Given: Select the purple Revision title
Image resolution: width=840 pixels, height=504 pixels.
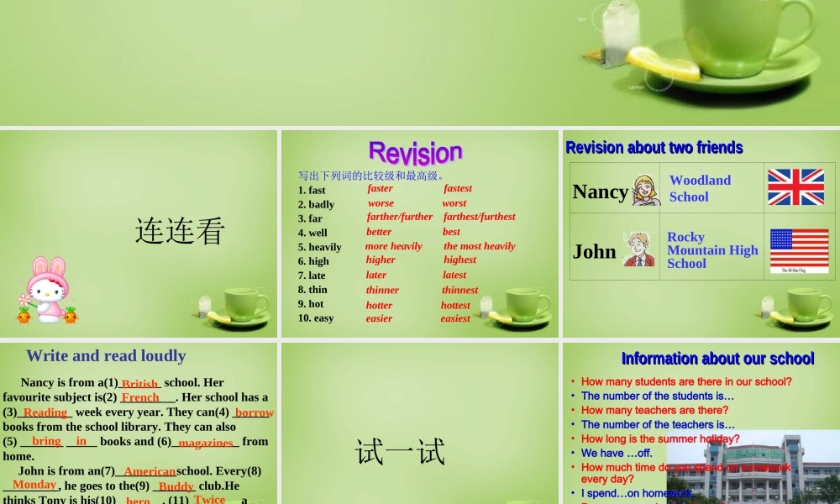Looking at the screenshot, I should pyautogui.click(x=416, y=152).
